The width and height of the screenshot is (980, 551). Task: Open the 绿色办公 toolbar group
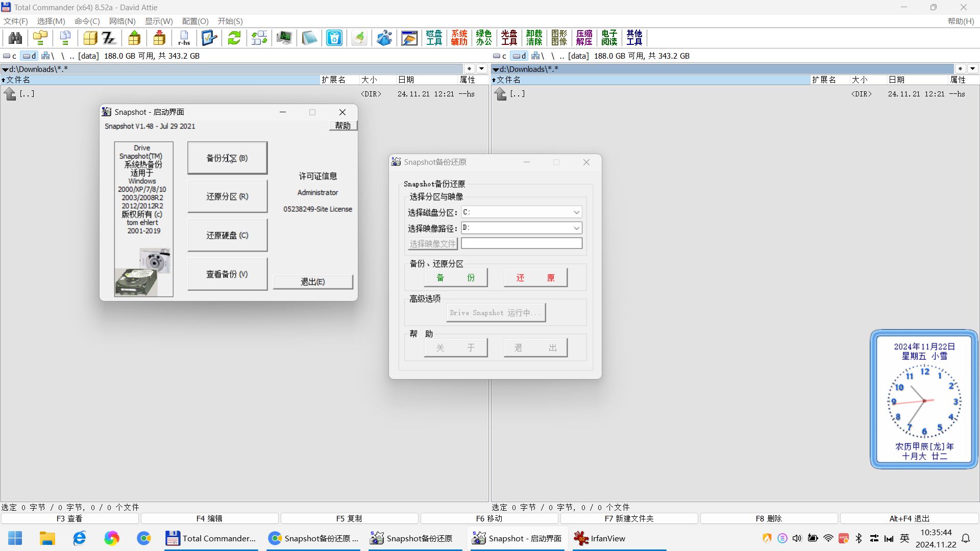484,38
